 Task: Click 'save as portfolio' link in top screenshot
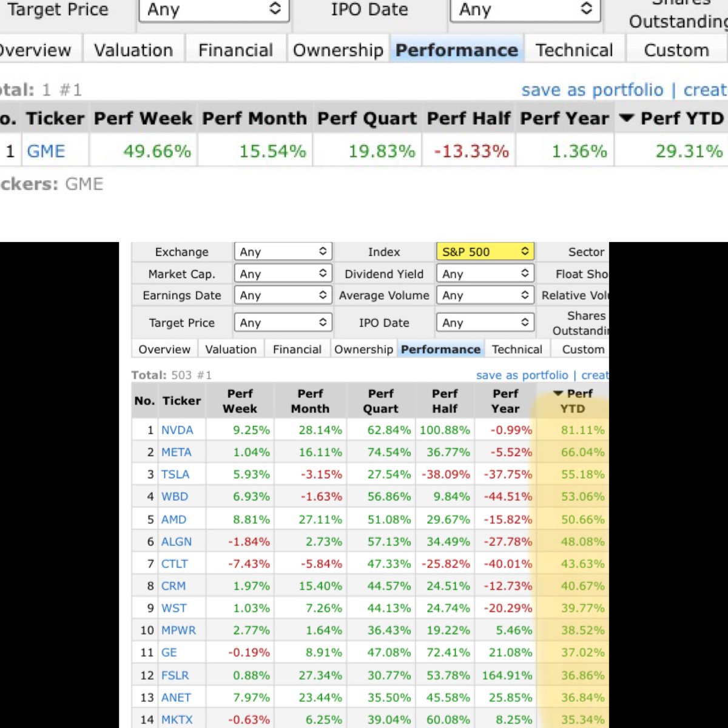[x=592, y=90]
